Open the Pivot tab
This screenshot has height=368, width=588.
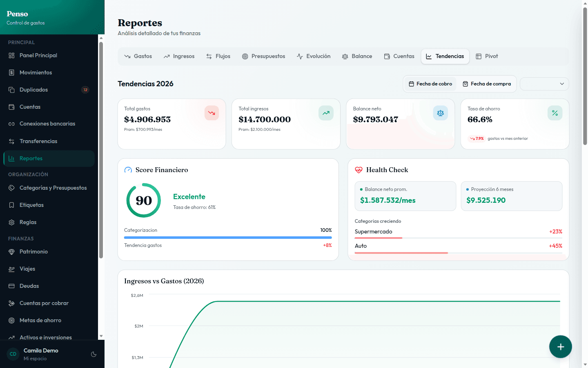(487, 56)
